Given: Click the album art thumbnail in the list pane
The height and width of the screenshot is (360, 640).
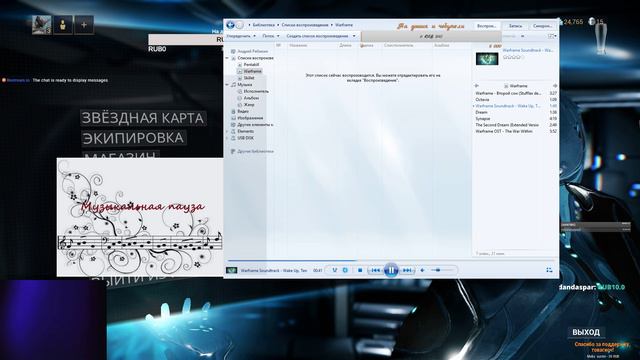Looking at the screenshot, I should pyautogui.click(x=487, y=59).
